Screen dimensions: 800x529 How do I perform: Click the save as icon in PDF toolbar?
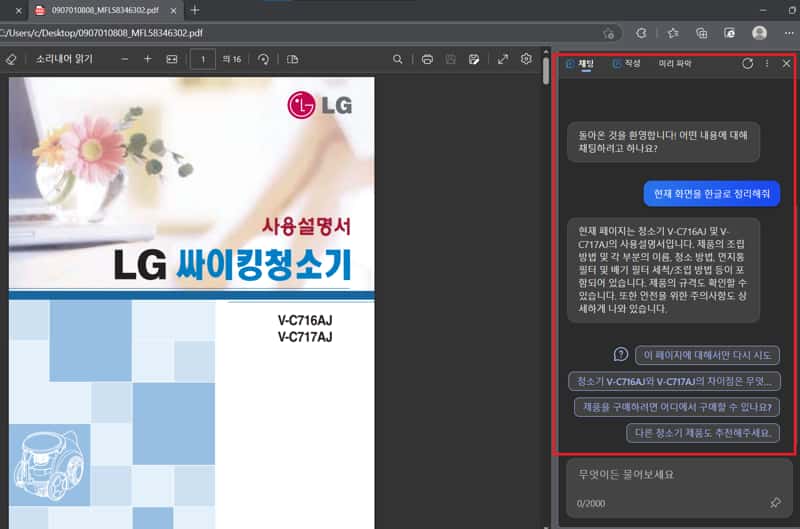474,59
